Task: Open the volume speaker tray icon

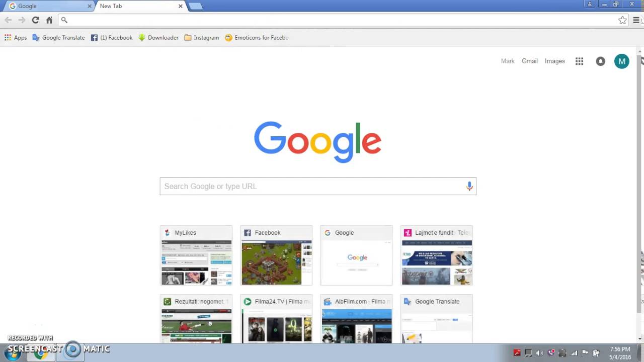Action: (x=539, y=353)
